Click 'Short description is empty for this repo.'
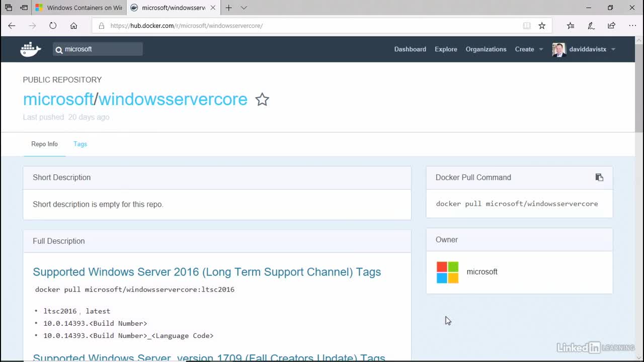644x362 pixels. (x=98, y=205)
